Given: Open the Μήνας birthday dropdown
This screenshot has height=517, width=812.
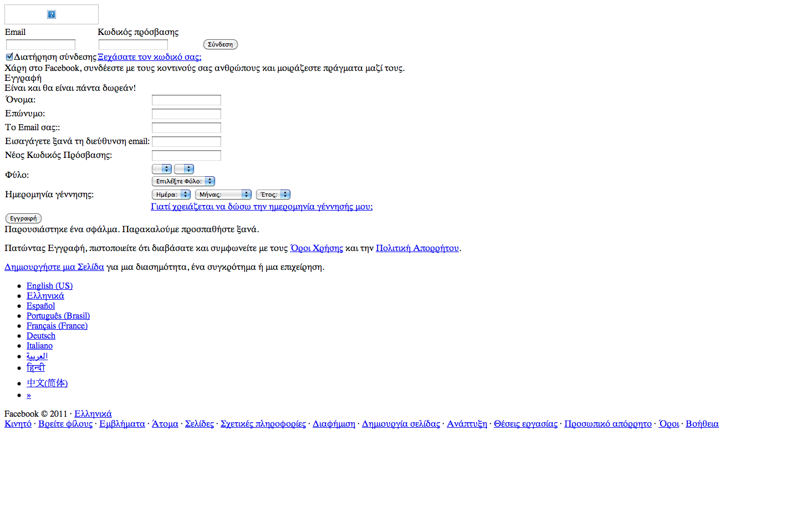Looking at the screenshot, I should point(223,194).
